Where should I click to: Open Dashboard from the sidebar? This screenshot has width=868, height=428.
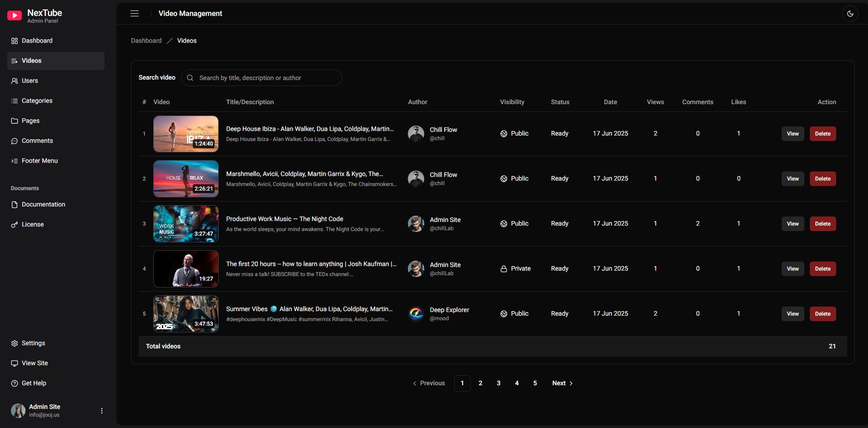pyautogui.click(x=37, y=40)
